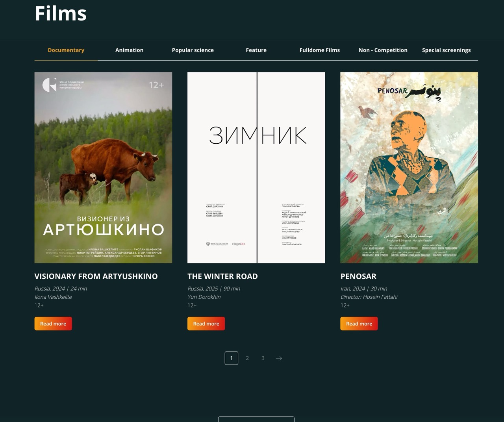Click 'Director: Hosein Fattahi' text
Screen dimensions: 504x422
(369, 297)
